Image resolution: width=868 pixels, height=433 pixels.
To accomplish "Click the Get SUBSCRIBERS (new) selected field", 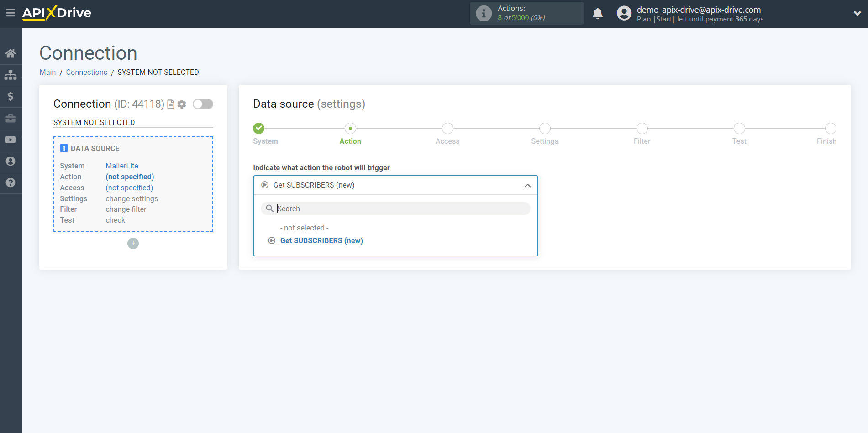I will (x=395, y=185).
